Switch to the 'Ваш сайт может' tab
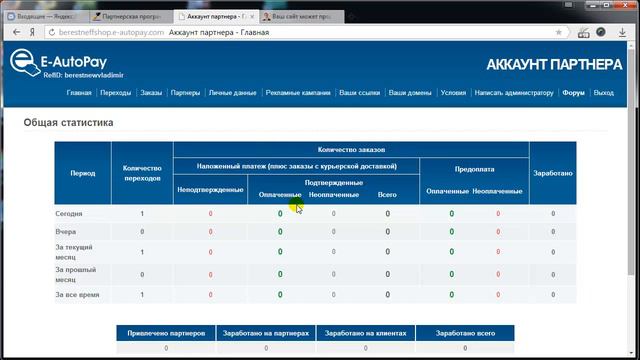The height and width of the screenshot is (360, 640). coord(301,17)
